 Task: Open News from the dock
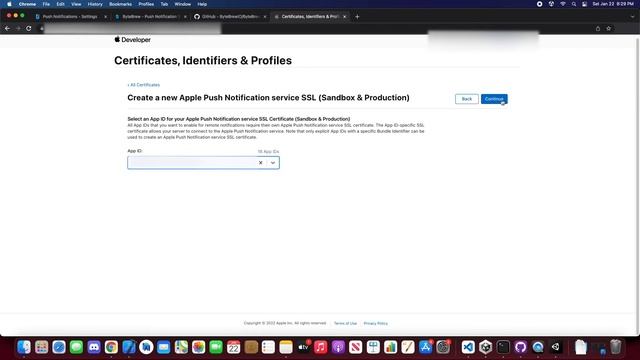coord(356,347)
